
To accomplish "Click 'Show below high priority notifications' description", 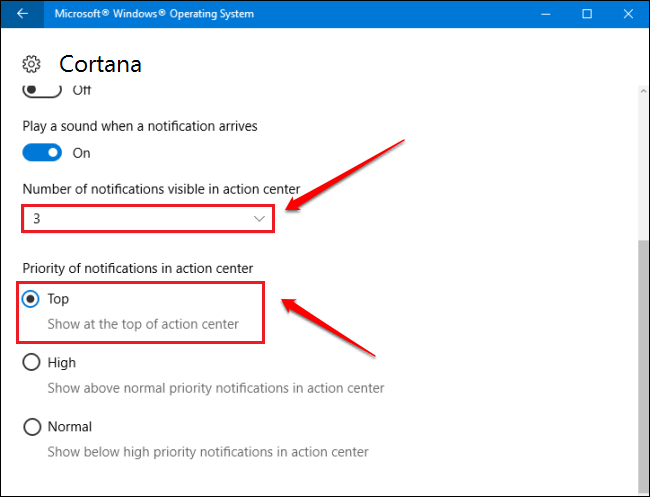I will point(208,452).
